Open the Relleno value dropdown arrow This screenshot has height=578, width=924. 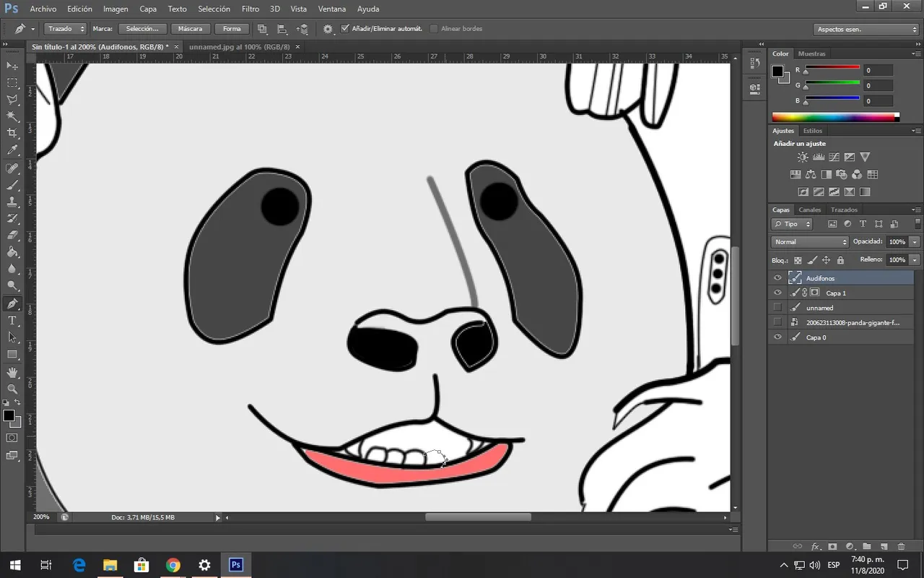(915, 259)
